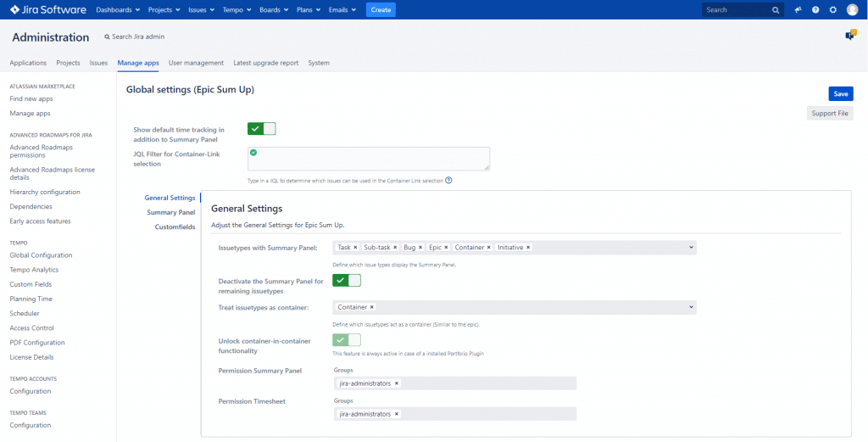Open Tempo Global Configuration link
The width and height of the screenshot is (868, 442).
(x=41, y=255)
